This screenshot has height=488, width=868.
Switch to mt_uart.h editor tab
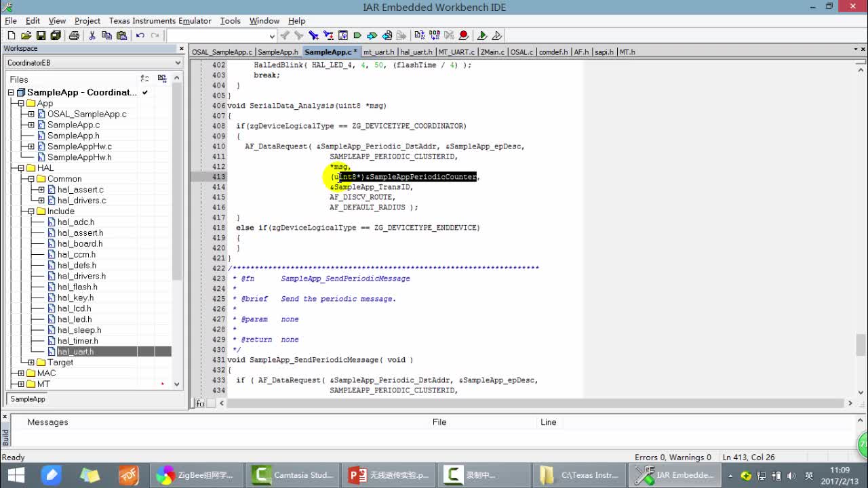point(378,52)
